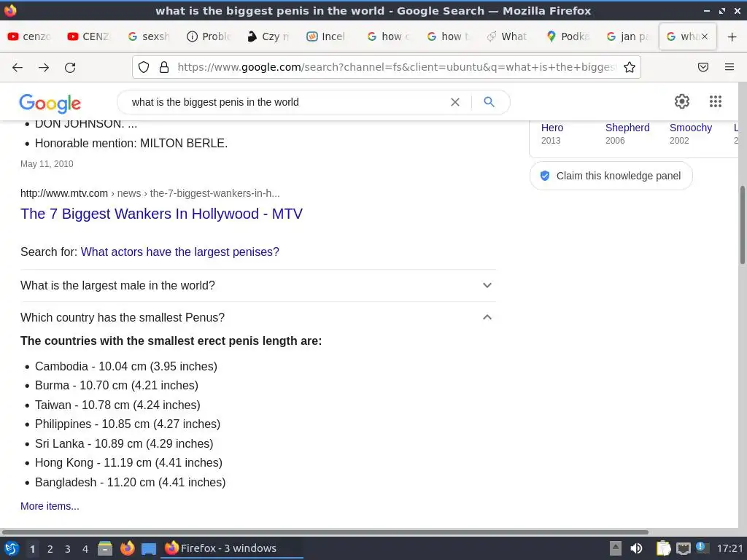Expand 'What is the largest male' question
The width and height of the screenshot is (747, 560).
[x=258, y=285]
